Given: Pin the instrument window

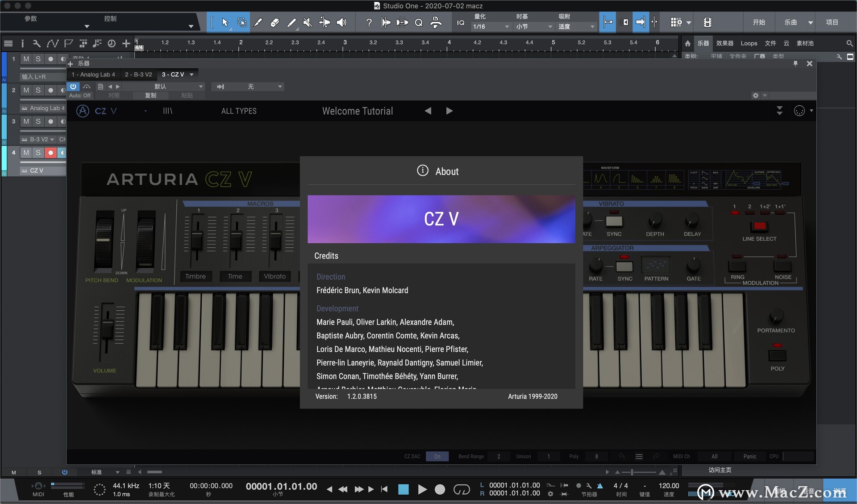Looking at the screenshot, I should click(x=795, y=64).
